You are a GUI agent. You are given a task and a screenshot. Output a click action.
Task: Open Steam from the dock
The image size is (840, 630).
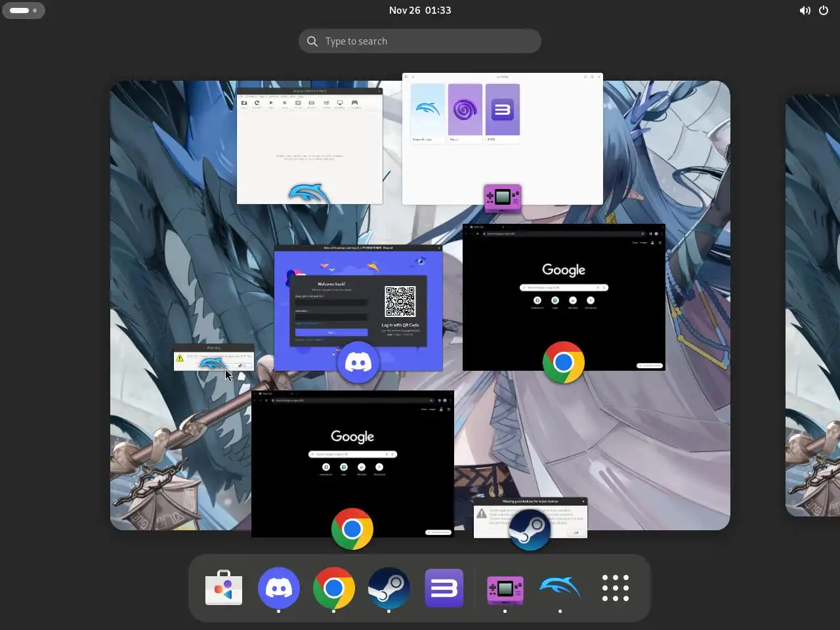point(389,588)
